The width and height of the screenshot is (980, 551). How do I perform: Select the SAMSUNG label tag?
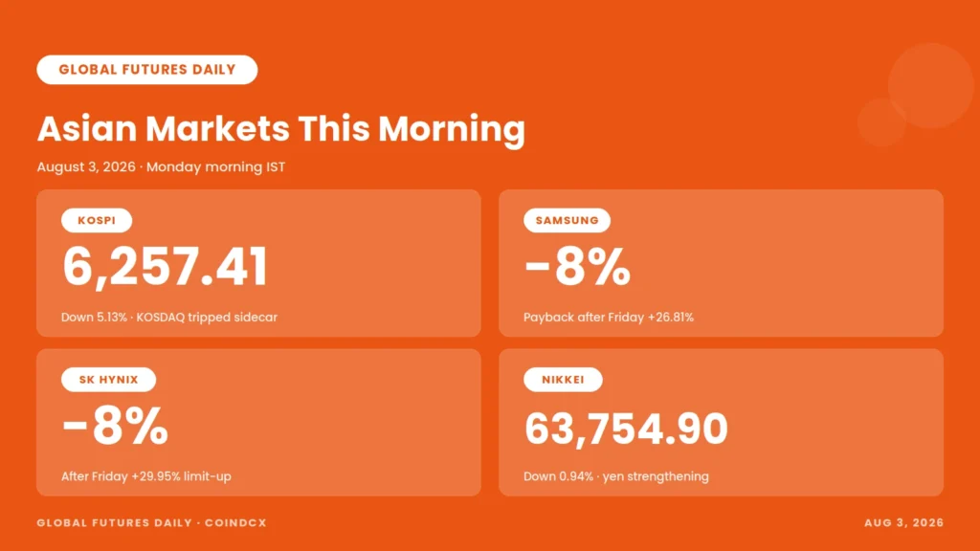(x=567, y=221)
